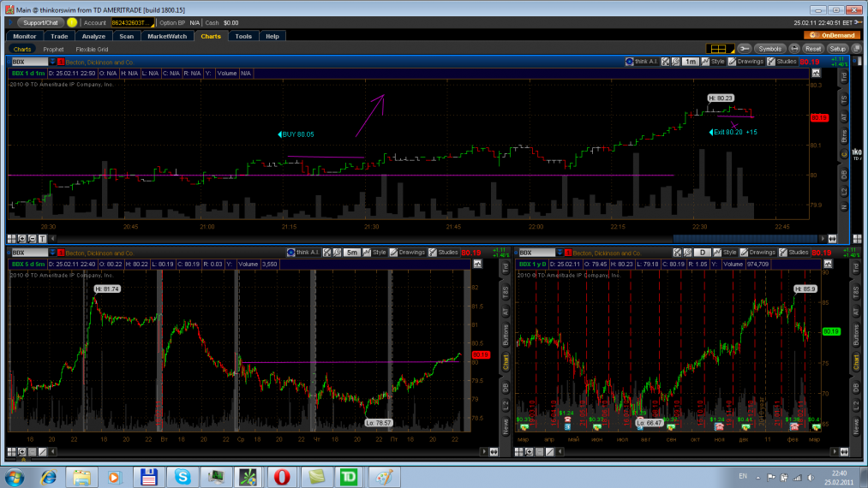Click think A.I. in 5m chart
Image resolution: width=868 pixels, height=488 pixels.
(x=303, y=253)
